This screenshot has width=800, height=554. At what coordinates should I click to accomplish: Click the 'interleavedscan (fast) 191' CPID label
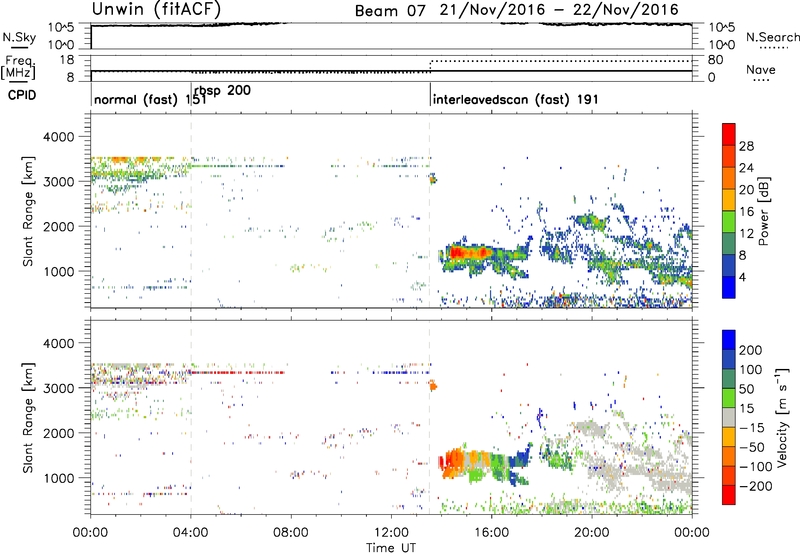(x=515, y=99)
